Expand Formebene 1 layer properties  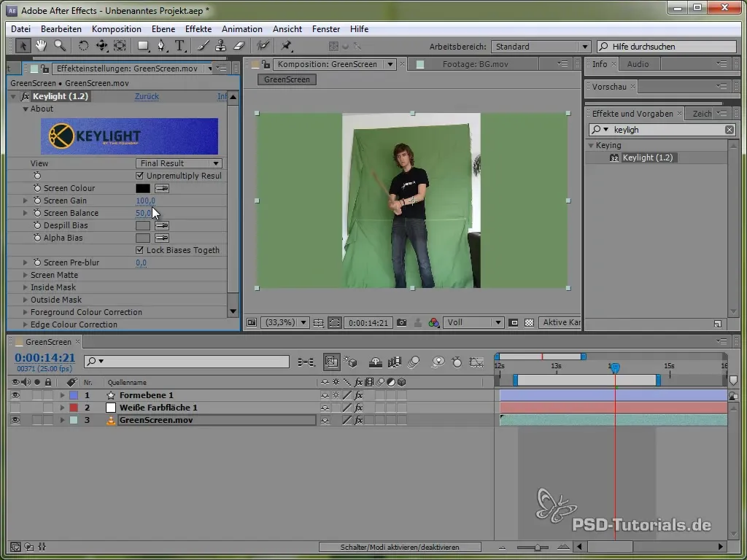(62, 395)
